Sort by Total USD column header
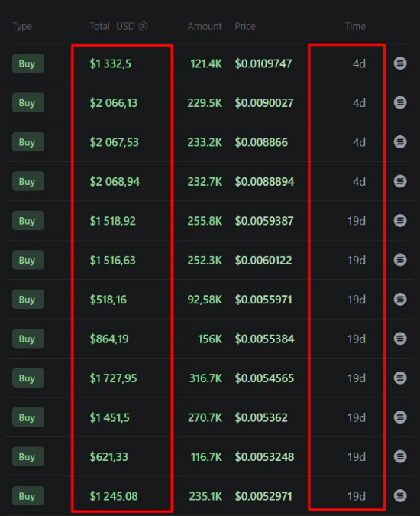 112,26
